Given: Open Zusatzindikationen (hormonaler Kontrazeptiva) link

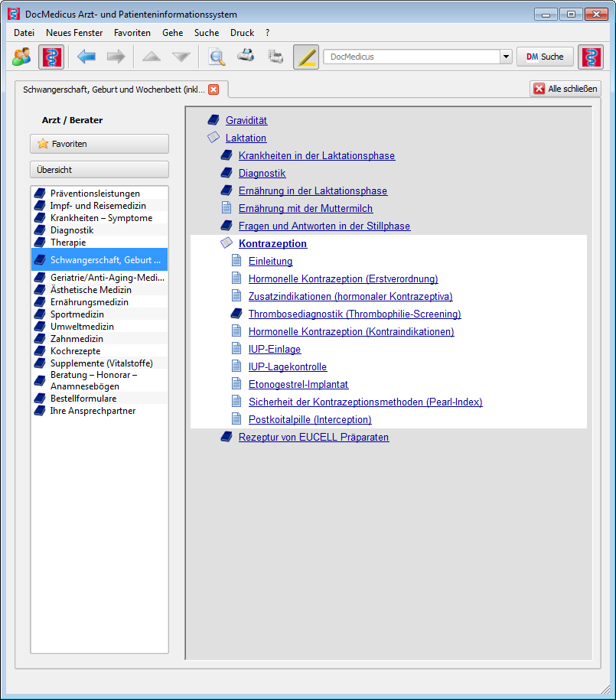Looking at the screenshot, I should tap(350, 296).
